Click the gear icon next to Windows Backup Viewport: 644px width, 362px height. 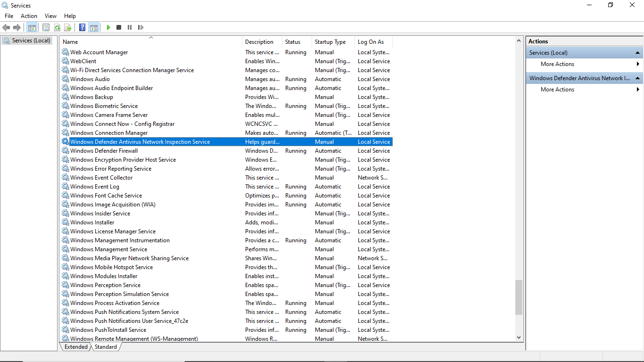[x=65, y=97]
